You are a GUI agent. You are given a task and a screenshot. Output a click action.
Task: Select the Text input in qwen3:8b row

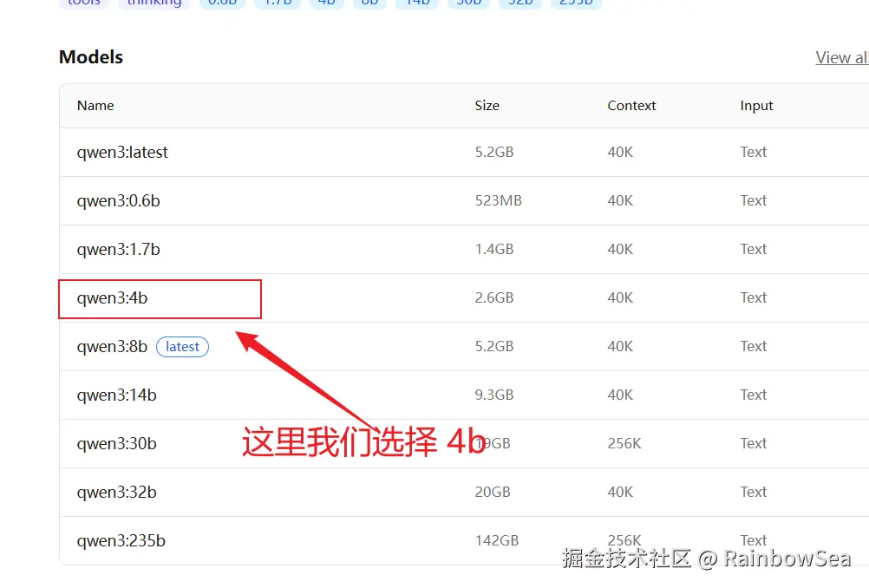coord(753,347)
